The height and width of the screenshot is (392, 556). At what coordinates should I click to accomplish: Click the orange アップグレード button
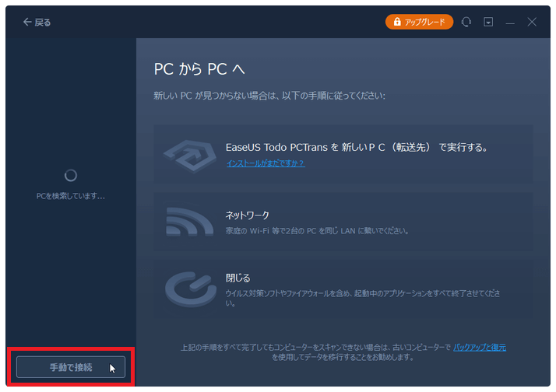[x=419, y=22]
